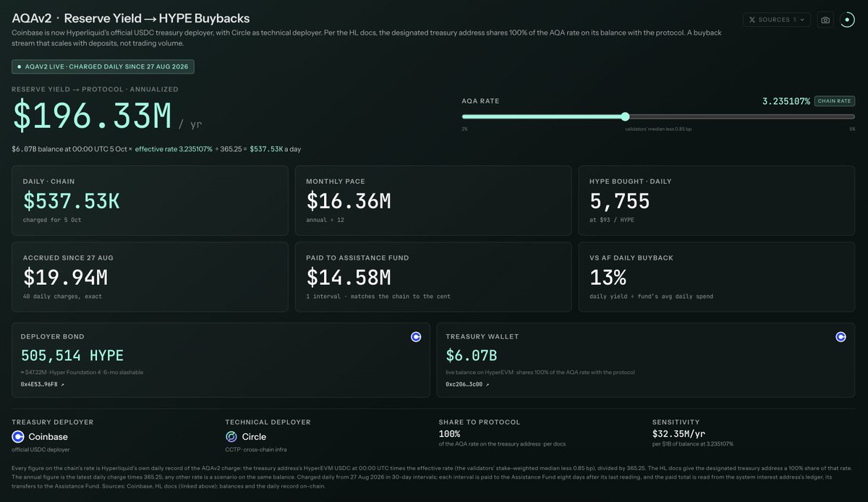Click the Coinbase logo in Treasury Wallet card
868x502 pixels.
[x=841, y=336]
